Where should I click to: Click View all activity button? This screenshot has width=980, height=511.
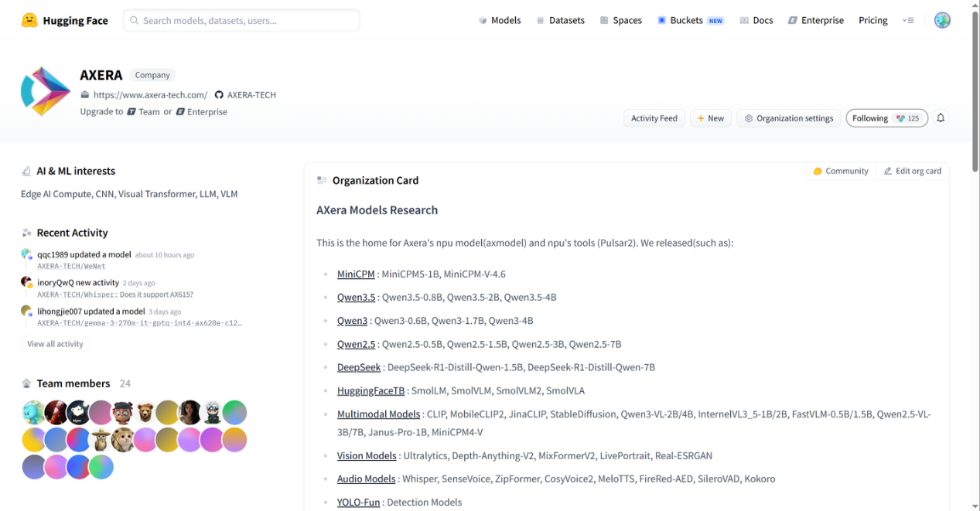55,344
